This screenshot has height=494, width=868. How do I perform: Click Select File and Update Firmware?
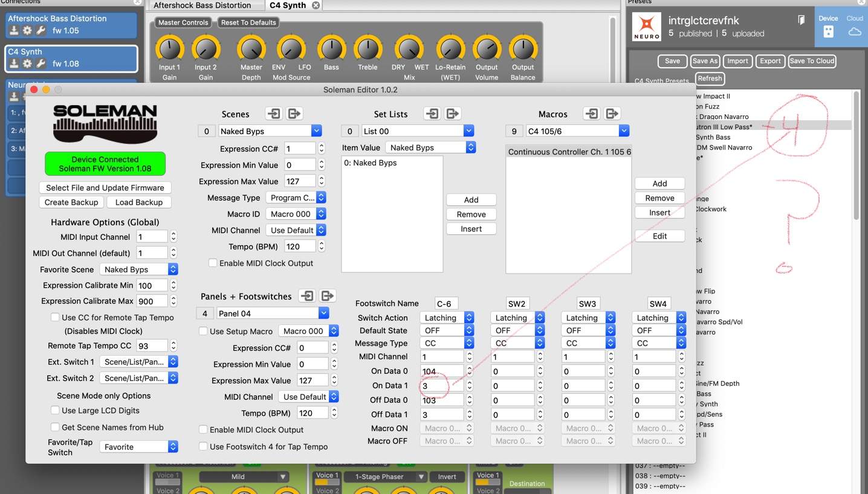coord(105,188)
